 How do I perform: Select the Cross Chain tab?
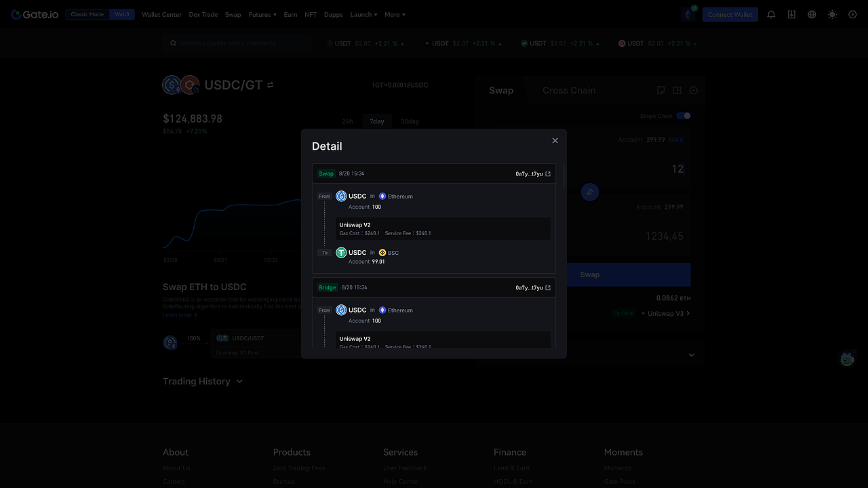(x=569, y=90)
